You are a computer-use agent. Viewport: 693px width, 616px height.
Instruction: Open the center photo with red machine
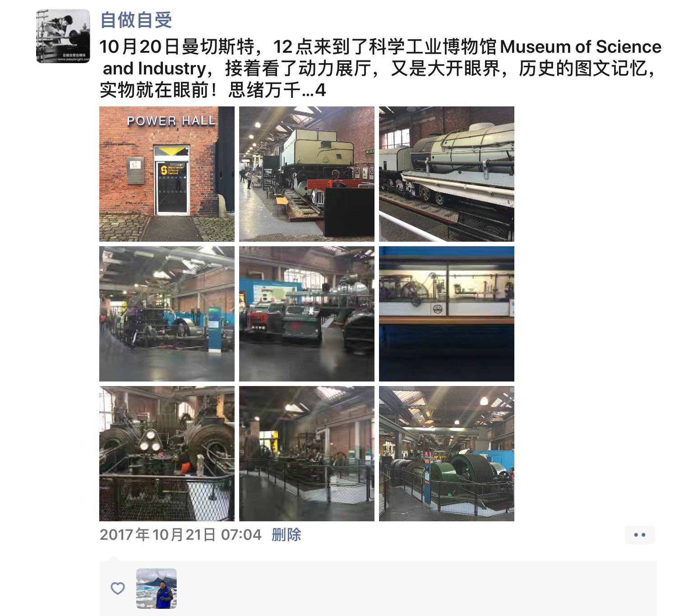307,314
